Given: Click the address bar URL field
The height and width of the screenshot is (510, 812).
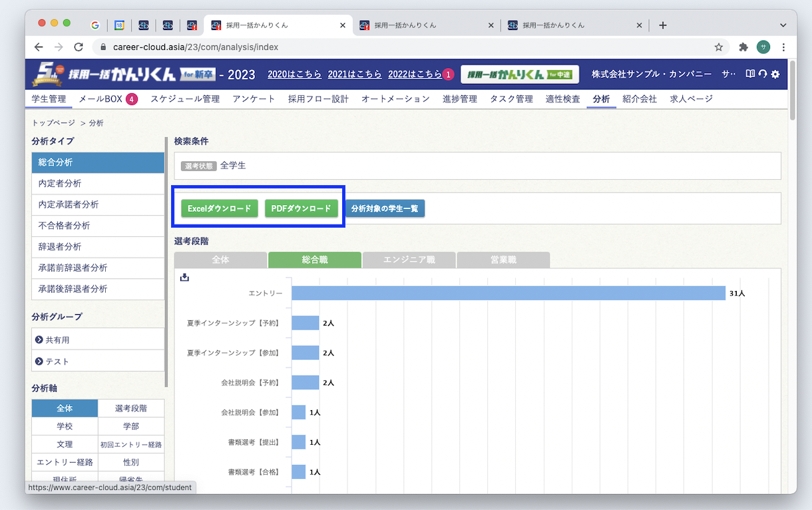Looking at the screenshot, I should [x=399, y=47].
